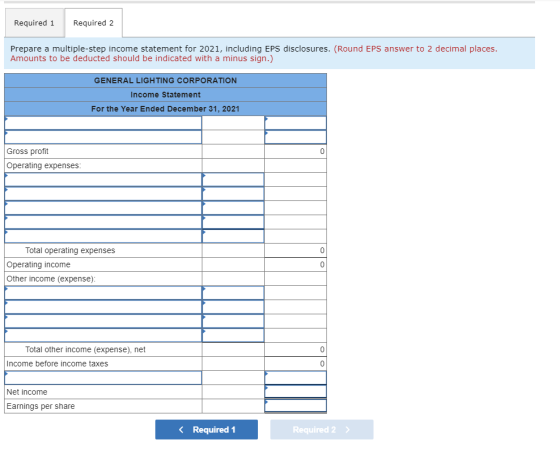
Task: Select the Required 2 tab
Action: [93, 23]
